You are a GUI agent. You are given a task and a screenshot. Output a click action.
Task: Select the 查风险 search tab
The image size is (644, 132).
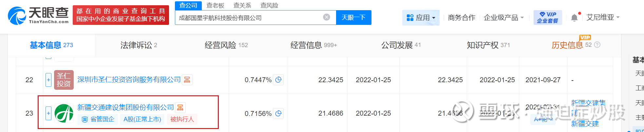click(269, 6)
